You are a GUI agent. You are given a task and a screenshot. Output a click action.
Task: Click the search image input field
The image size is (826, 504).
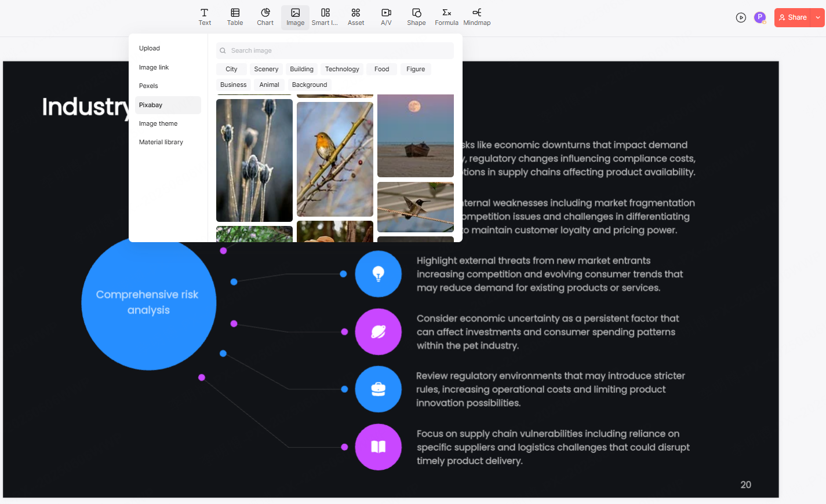point(334,50)
